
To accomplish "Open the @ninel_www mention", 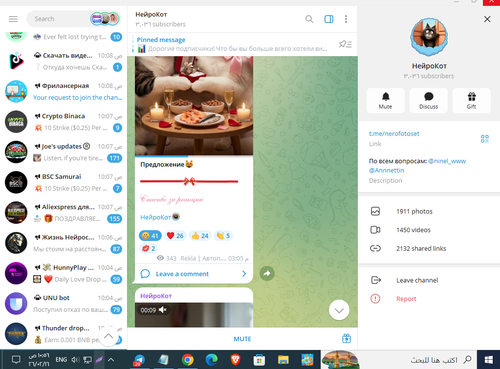I will point(447,161).
